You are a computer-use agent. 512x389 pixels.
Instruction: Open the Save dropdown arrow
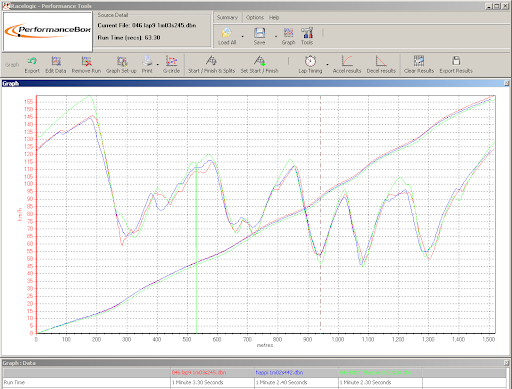pos(276,36)
